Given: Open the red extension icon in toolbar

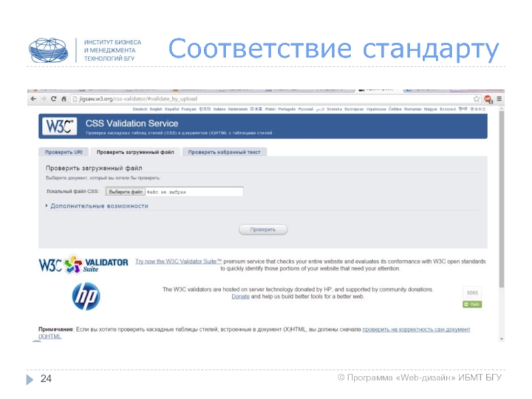Looking at the screenshot, I should pos(488,99).
